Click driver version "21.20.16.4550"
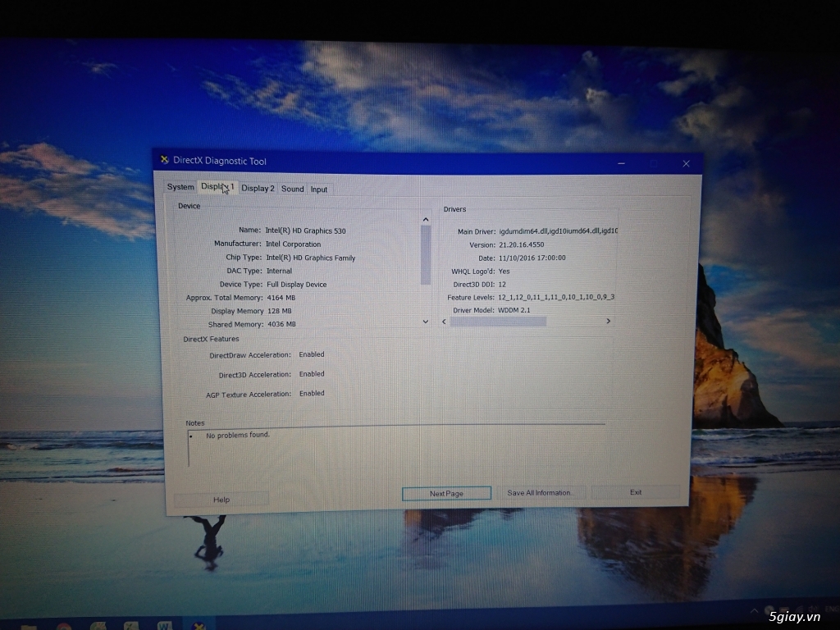This screenshot has height=630, width=840. click(x=521, y=244)
